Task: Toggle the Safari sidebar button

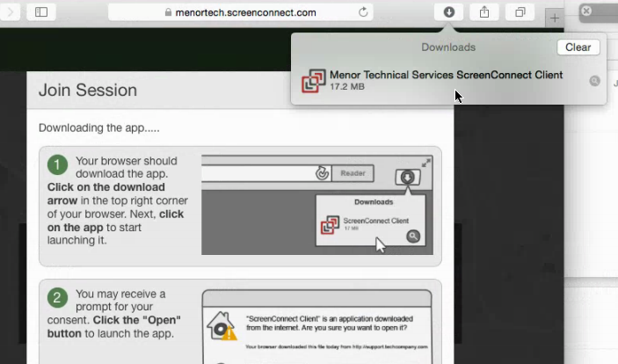Action: coord(41,12)
